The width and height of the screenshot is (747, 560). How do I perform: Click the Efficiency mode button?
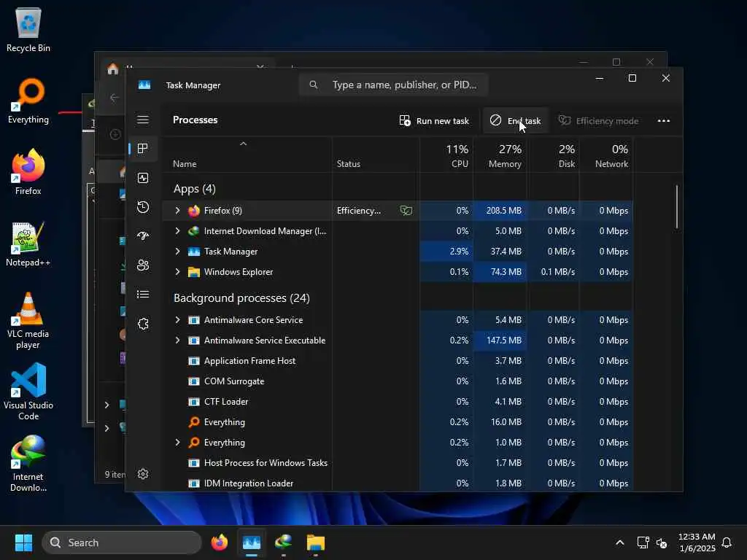coord(598,120)
